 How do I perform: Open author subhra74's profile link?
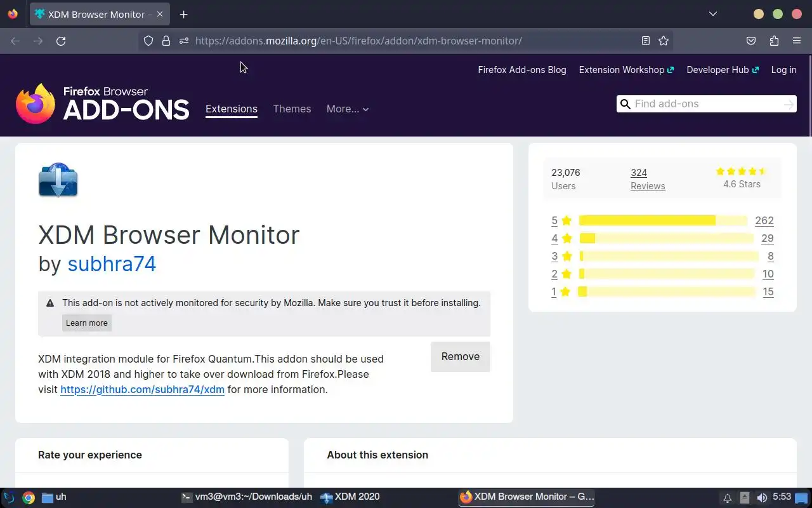(112, 264)
